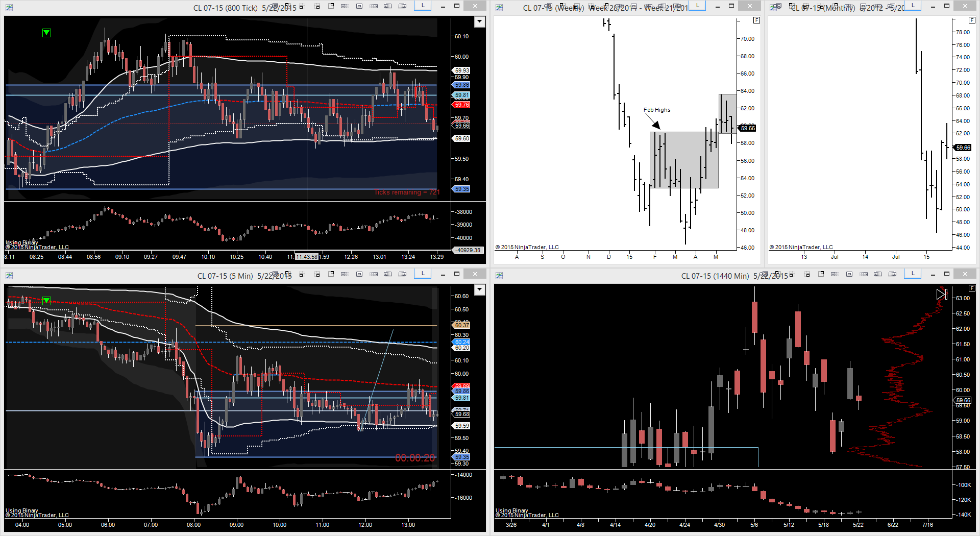Open the 5 Min window's chart icon menu
Image resolution: width=980 pixels, height=536 pixels.
tap(9, 276)
